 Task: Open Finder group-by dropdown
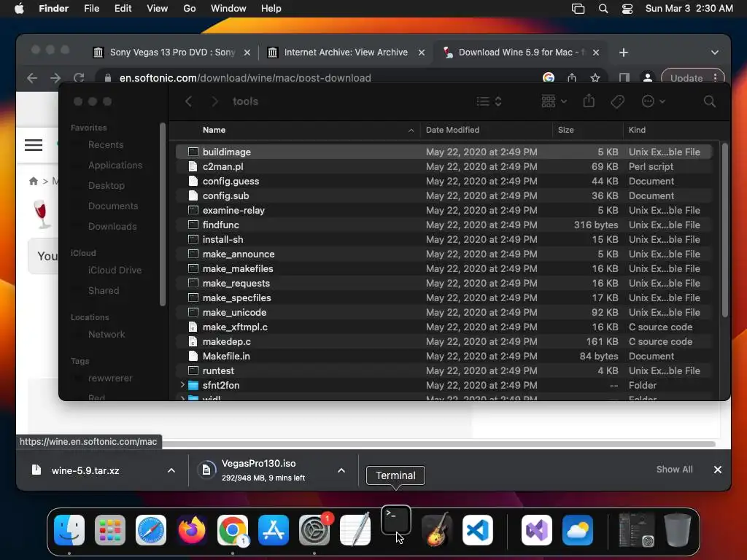coord(554,101)
